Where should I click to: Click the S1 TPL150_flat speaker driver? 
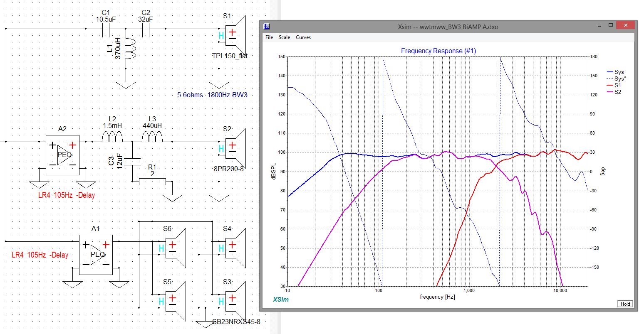[x=236, y=36]
